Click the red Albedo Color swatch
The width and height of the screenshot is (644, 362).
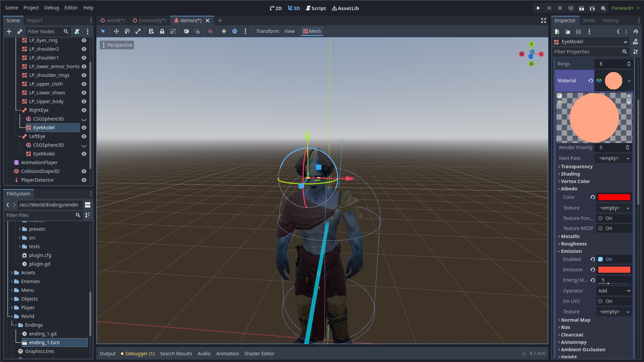pyautogui.click(x=614, y=197)
